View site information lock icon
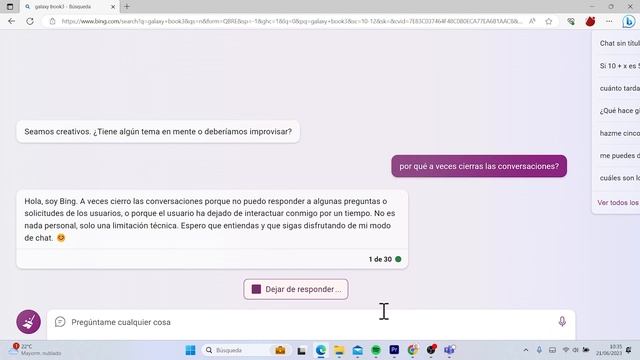Image resolution: width=640 pixels, height=360 pixels. tap(52, 21)
